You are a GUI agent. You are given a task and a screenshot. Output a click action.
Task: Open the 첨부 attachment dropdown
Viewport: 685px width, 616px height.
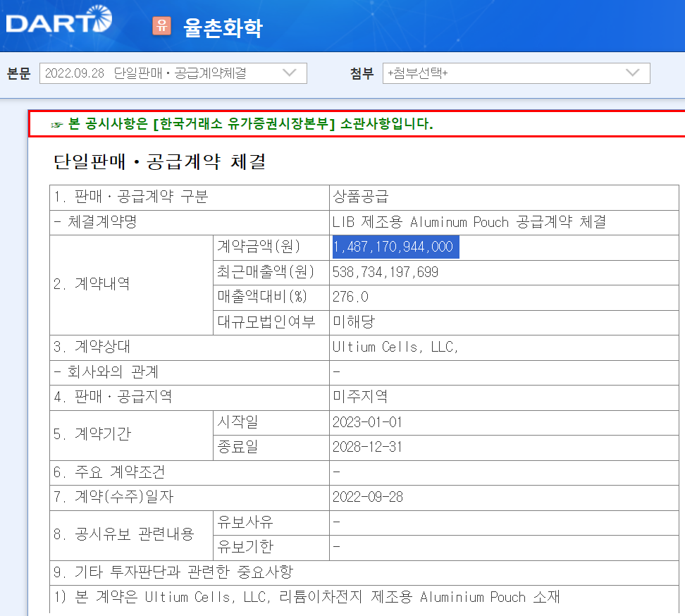(516, 73)
